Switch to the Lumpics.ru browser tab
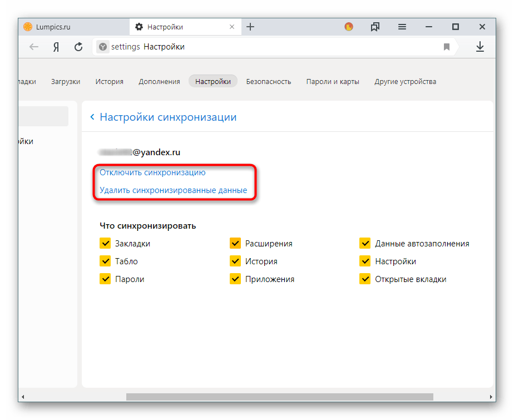The width and height of the screenshot is (514, 420). 53,27
